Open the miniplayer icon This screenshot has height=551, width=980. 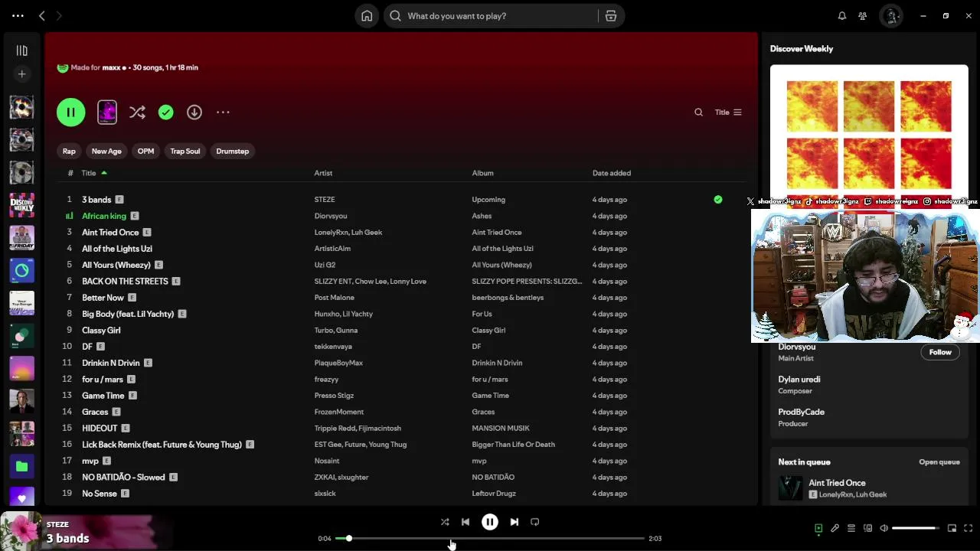(952, 528)
